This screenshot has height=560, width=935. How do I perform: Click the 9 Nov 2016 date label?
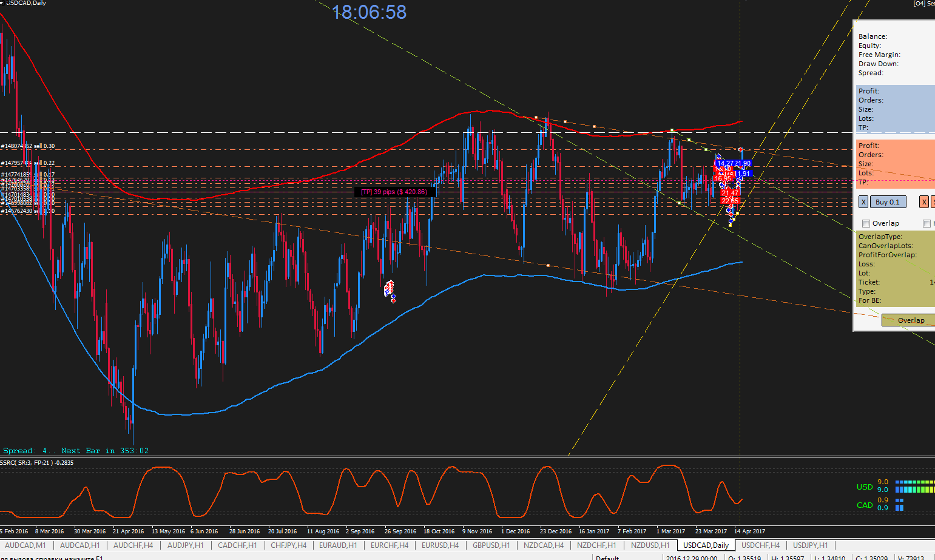click(477, 531)
